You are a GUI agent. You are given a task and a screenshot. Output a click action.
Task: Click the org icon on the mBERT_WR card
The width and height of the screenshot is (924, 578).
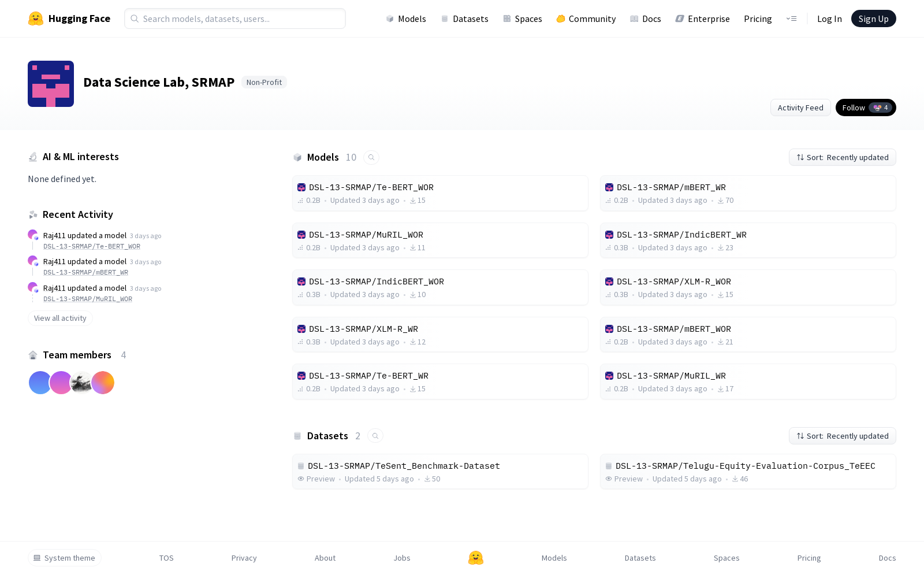pyautogui.click(x=609, y=187)
